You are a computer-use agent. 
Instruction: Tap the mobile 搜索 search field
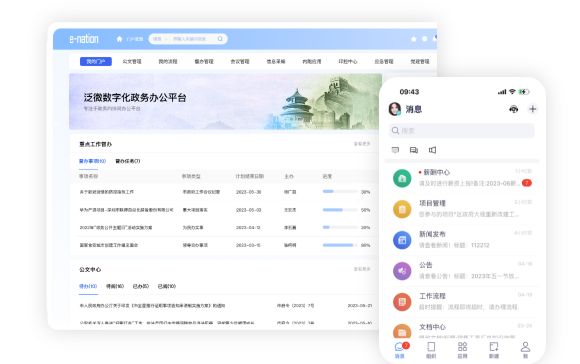[x=462, y=131]
